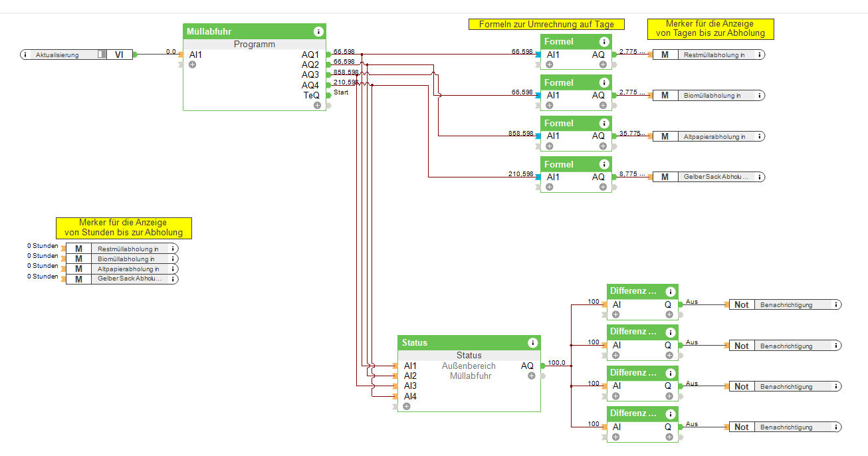Open info icon on Status block header
Screen dimensions: 868x456
pyautogui.click(x=533, y=342)
